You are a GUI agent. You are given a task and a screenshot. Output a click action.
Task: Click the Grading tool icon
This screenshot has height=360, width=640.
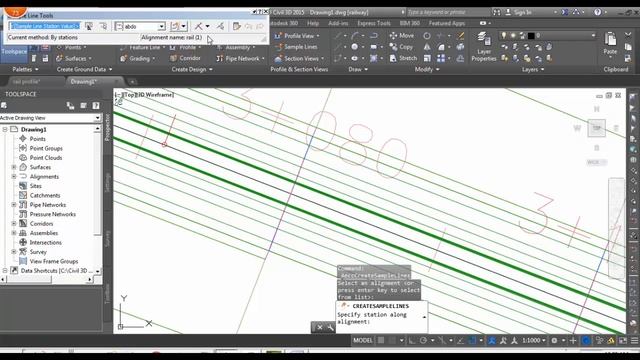point(124,58)
